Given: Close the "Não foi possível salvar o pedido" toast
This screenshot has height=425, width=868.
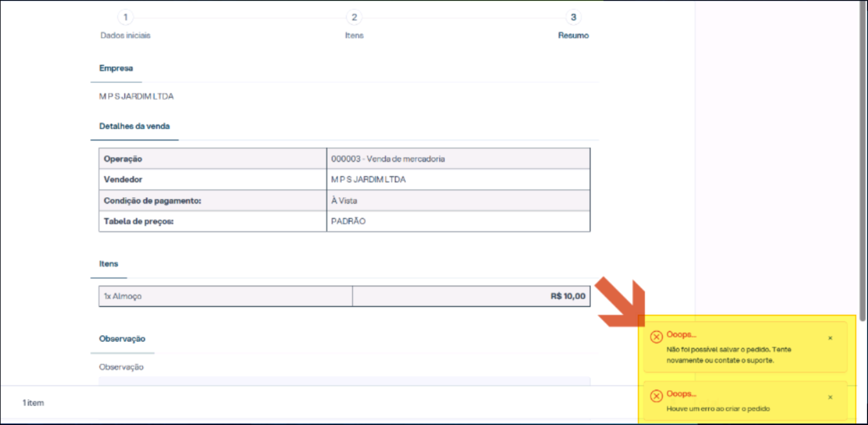Looking at the screenshot, I should coord(830,338).
